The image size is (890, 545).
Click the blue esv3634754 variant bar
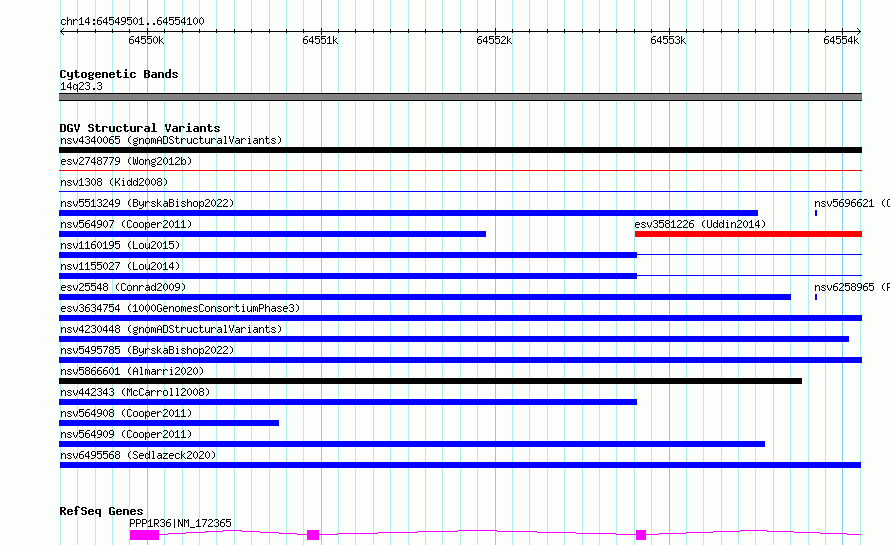pos(460,318)
